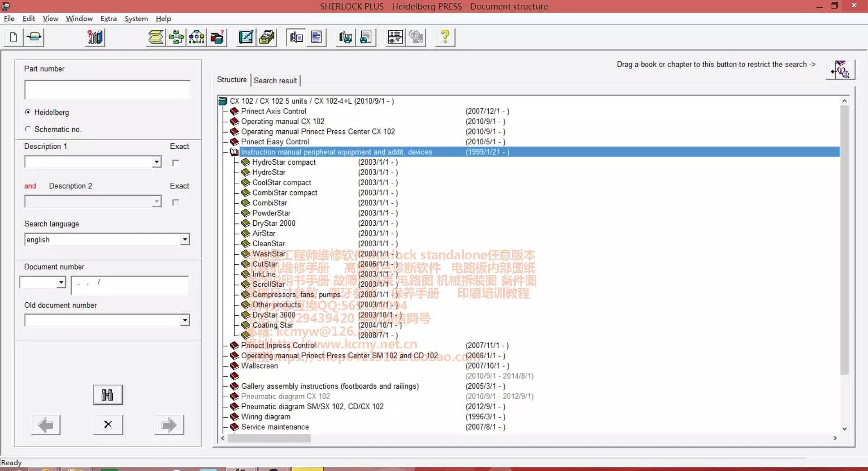Click the print document page toolbar icon
The image size is (868, 471).
[366, 37]
